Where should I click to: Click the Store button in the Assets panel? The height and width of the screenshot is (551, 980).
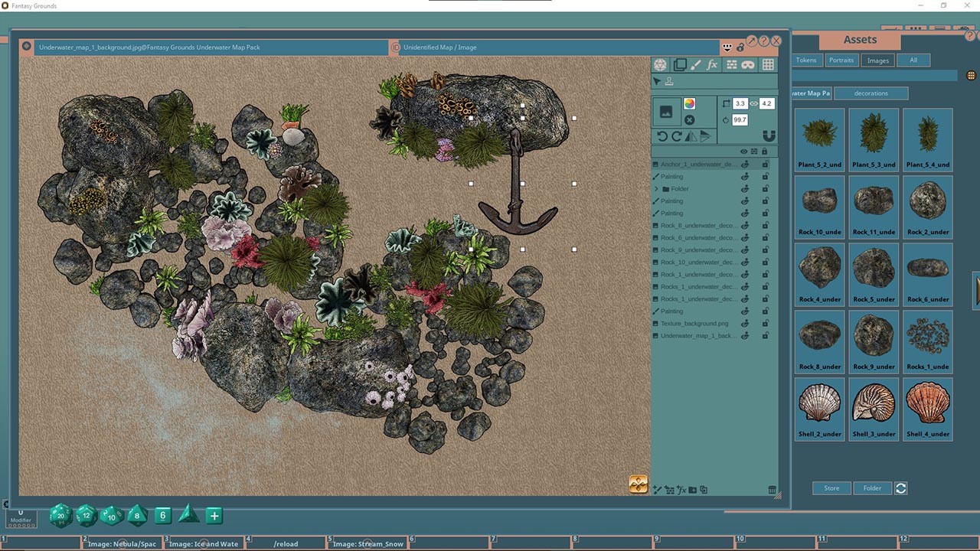point(831,487)
